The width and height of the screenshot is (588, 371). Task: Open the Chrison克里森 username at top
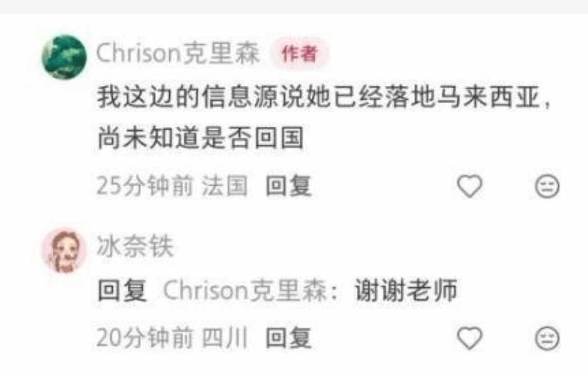pos(178,53)
